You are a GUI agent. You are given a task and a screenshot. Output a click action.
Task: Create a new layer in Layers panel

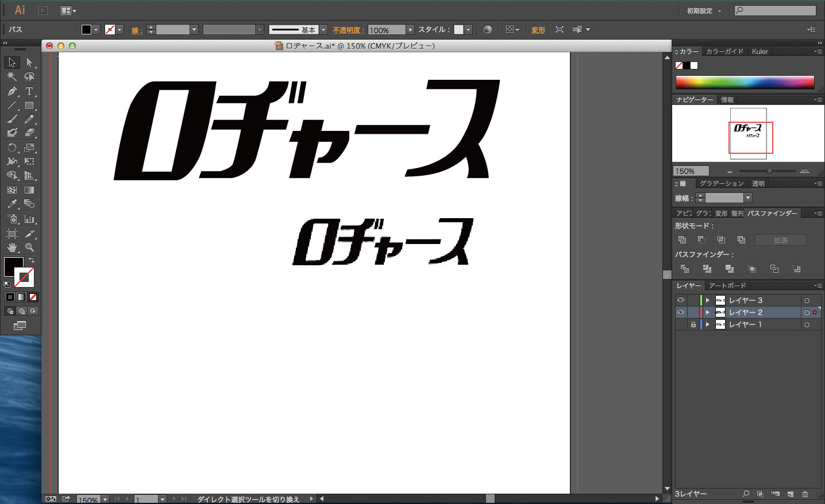[x=791, y=494]
